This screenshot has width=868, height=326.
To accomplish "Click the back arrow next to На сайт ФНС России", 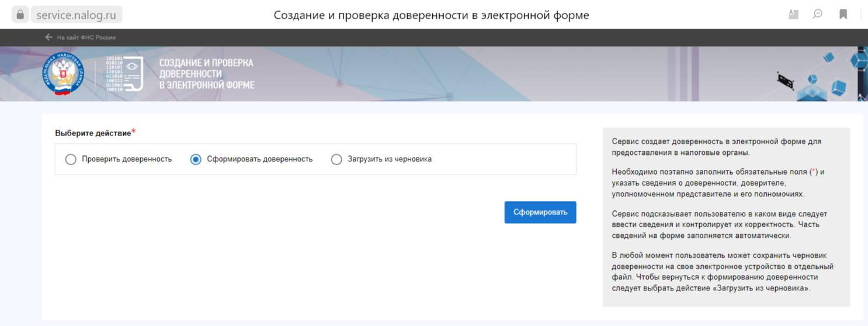I will coord(48,37).
